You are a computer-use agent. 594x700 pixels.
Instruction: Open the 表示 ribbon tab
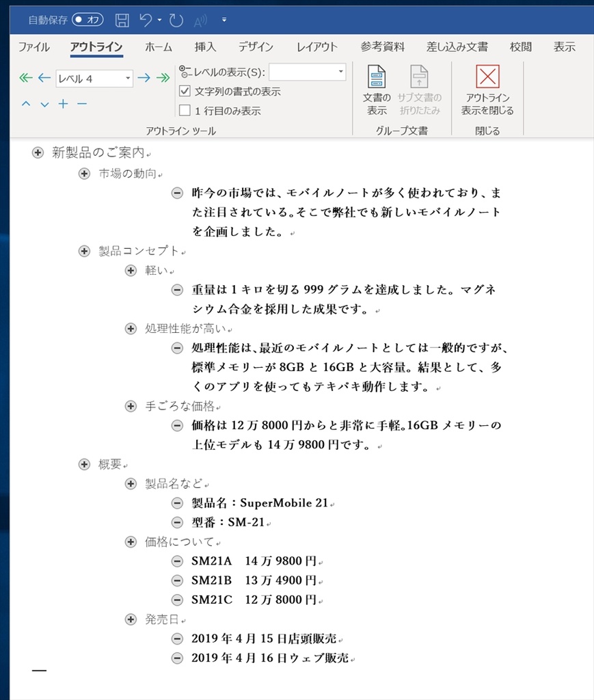565,47
